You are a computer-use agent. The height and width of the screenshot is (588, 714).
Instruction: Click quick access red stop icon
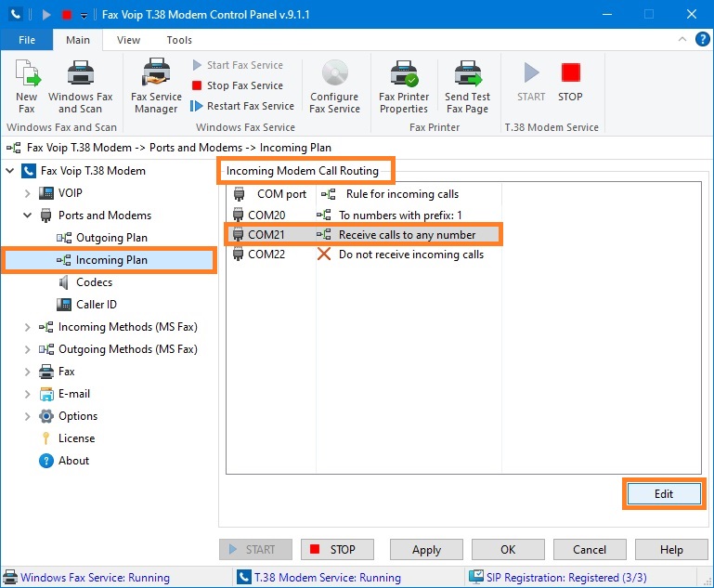tap(67, 15)
